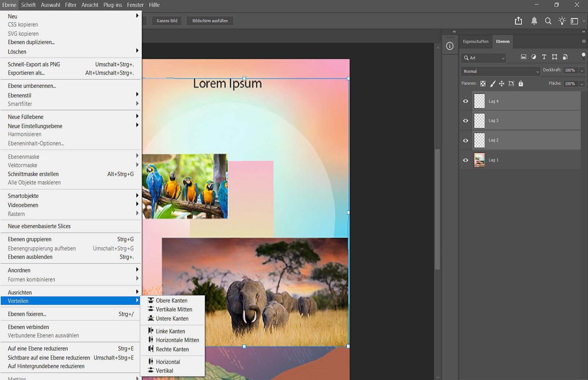Click the Ganzes Bild button
Viewport: 588px width, 380px height.
(167, 21)
